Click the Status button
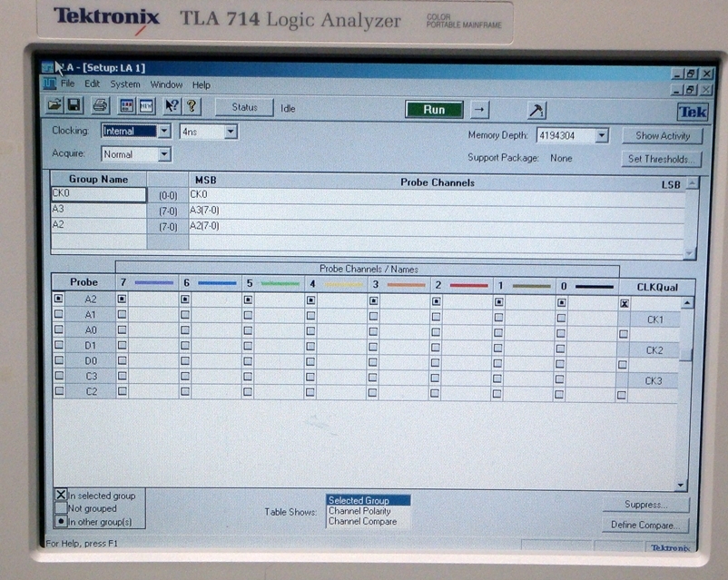Viewport: 728px width, 580px height. coord(244,108)
